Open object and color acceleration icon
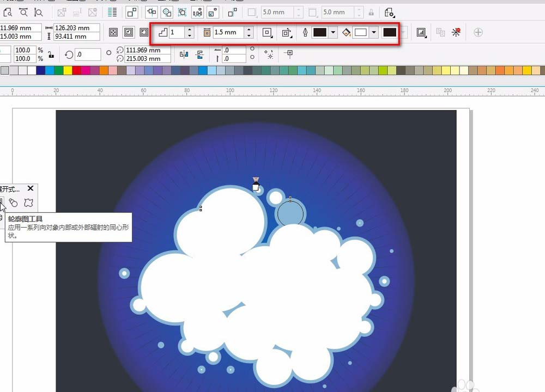This screenshot has height=392, width=545. [x=421, y=33]
